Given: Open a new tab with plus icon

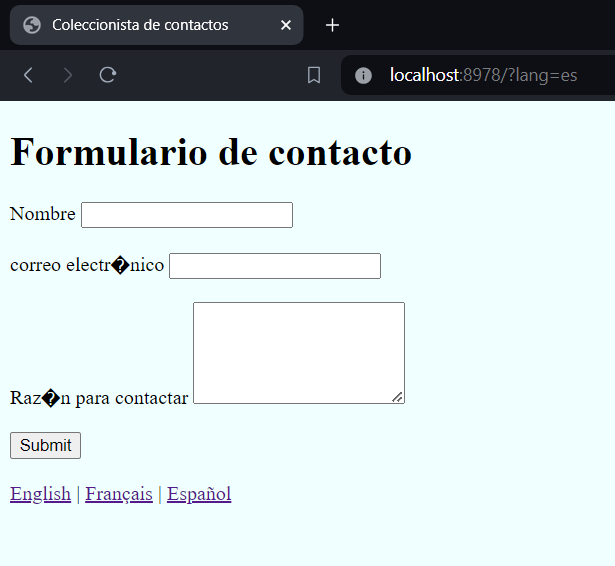Looking at the screenshot, I should [x=332, y=25].
